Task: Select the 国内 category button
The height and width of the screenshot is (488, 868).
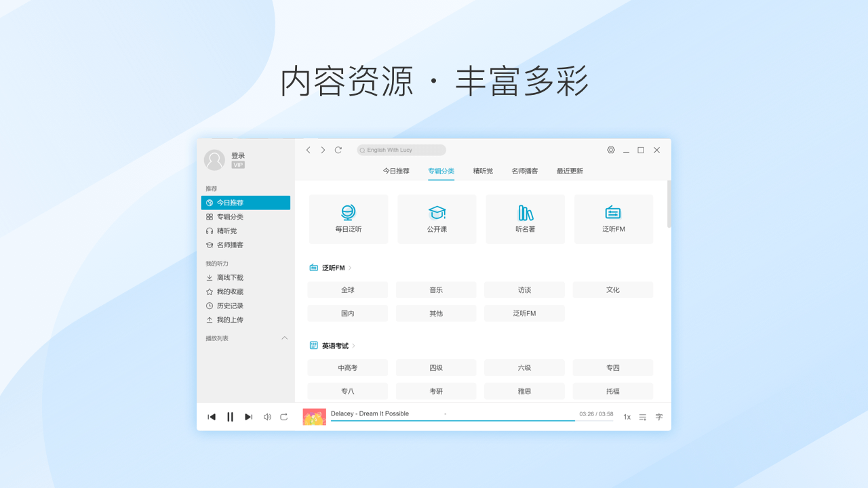Action: tap(348, 314)
